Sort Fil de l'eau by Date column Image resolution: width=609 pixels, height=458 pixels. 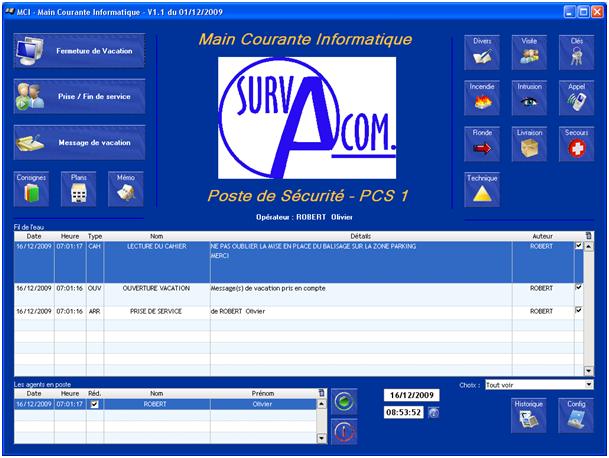coord(34,236)
